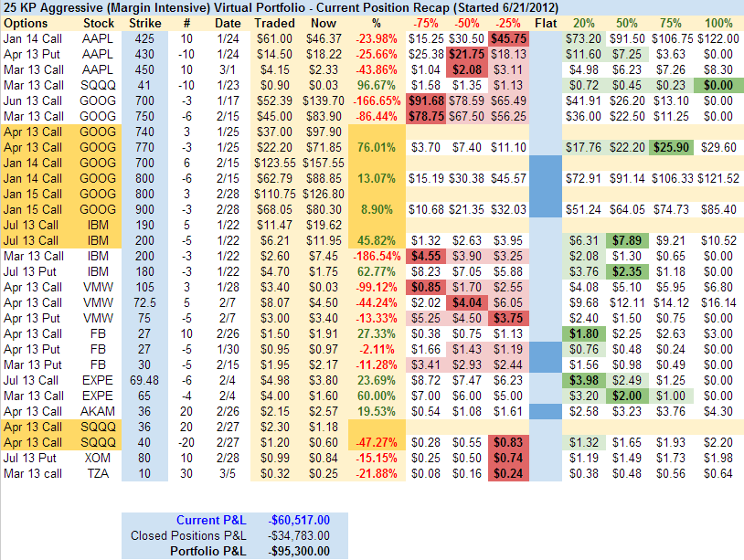This screenshot has width=744, height=560.
Task: Select the red-highlighted $45.75 cell
Action: tap(508, 38)
